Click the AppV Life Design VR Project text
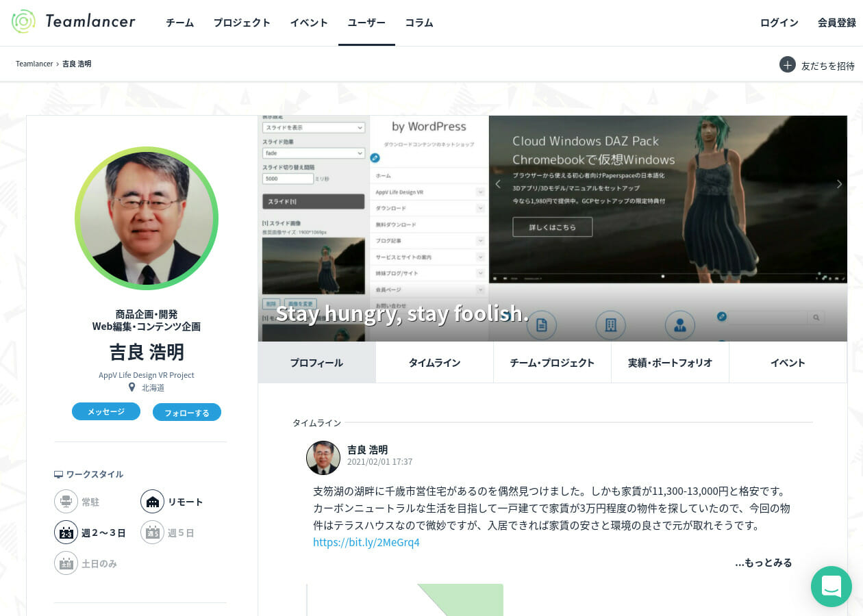The height and width of the screenshot is (616, 863). (147, 375)
